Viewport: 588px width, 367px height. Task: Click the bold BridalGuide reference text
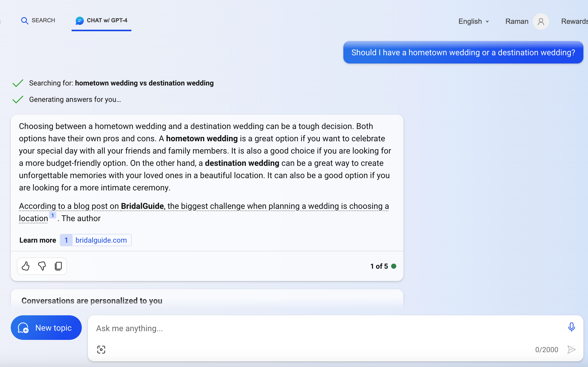pos(142,206)
